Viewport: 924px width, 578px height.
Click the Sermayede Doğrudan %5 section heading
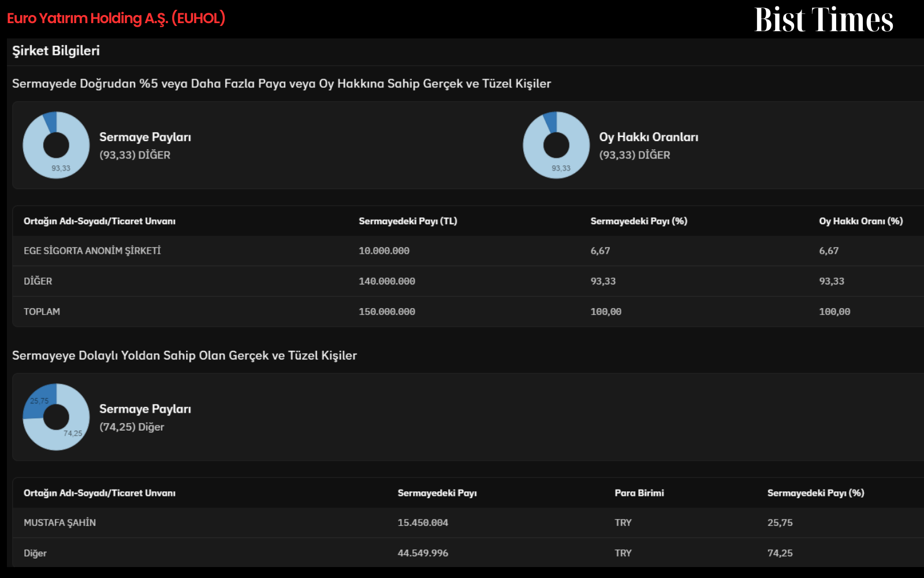coord(281,84)
